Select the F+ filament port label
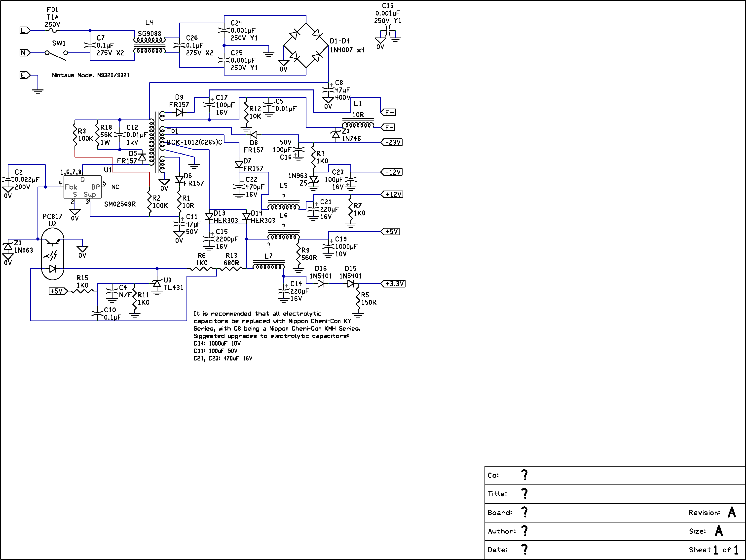Screen dimensions: 746x560 pyautogui.click(x=388, y=112)
